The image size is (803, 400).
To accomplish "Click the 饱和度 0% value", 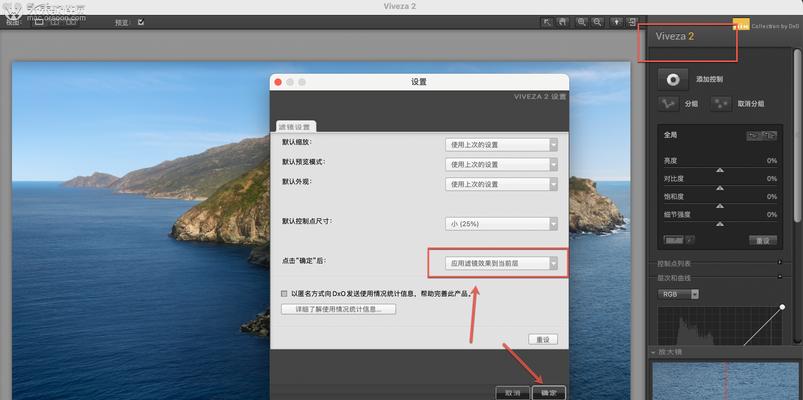I will [772, 197].
